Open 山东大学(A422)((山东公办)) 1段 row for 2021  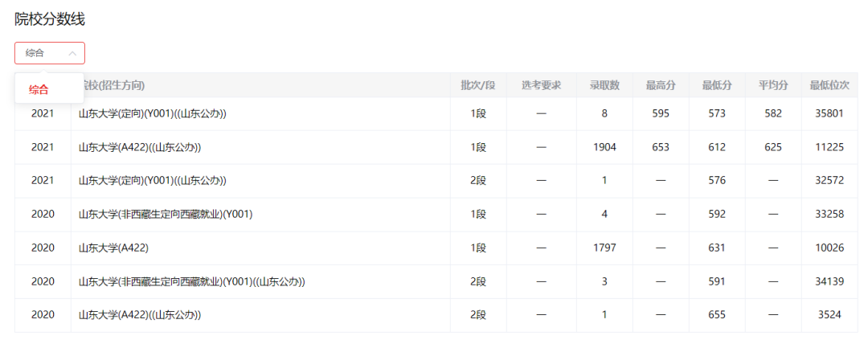140,147
